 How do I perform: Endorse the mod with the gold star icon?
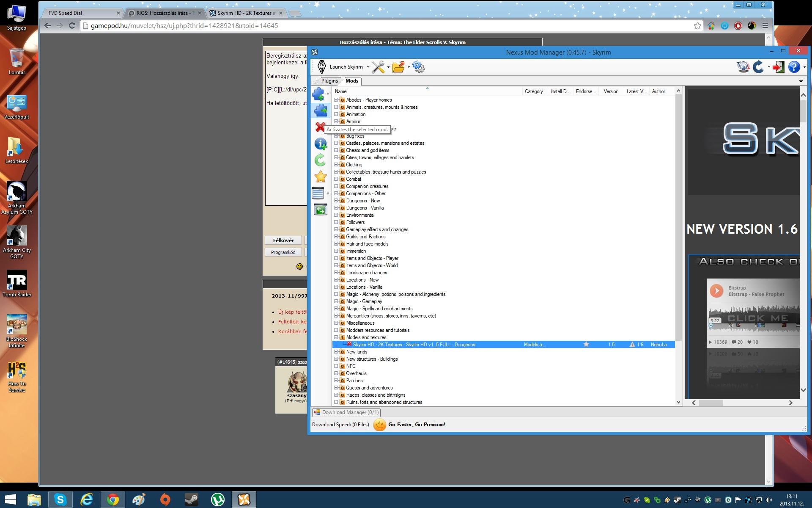pos(321,177)
